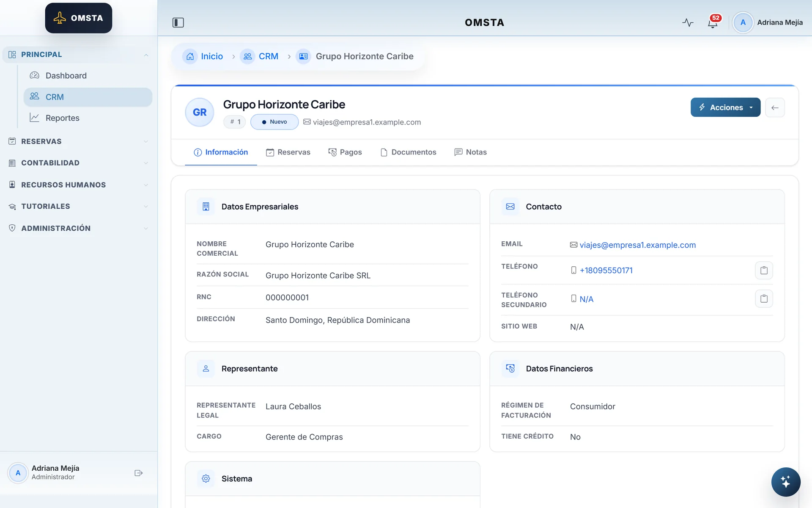812x508 pixels.
Task: Open the AI assistant sparkle button
Action: click(785, 482)
